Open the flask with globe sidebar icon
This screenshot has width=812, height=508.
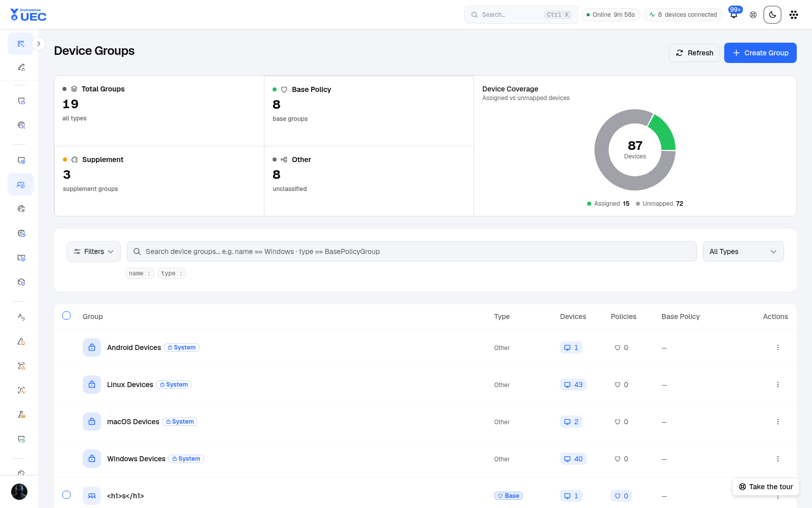(21, 415)
